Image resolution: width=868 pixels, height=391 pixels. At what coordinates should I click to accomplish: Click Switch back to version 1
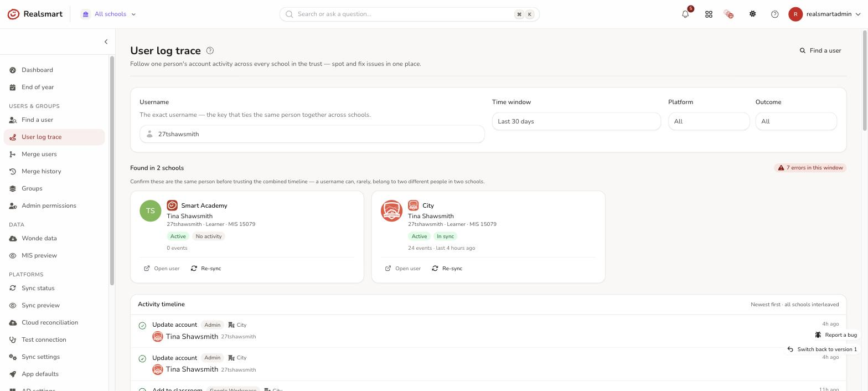pyautogui.click(x=822, y=349)
